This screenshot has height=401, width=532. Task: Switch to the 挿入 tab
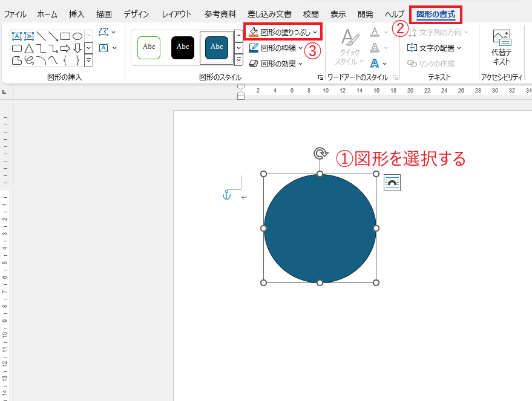click(x=76, y=15)
